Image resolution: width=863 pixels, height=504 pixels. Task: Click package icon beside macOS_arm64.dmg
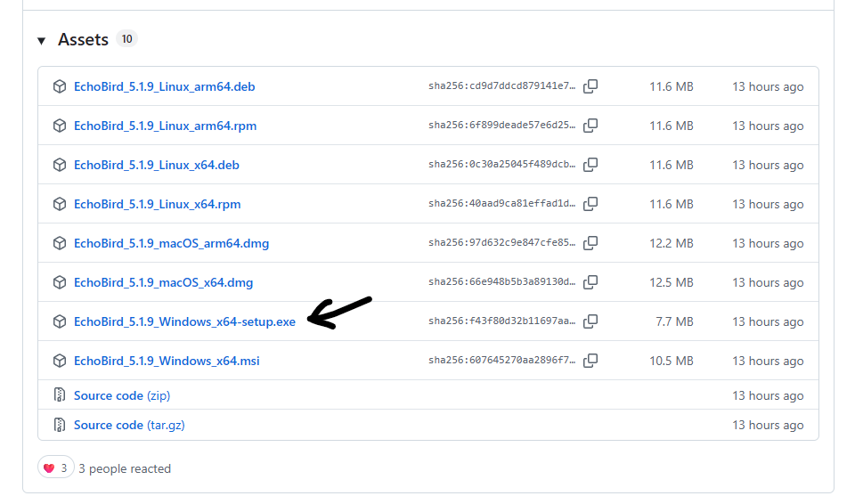(60, 242)
